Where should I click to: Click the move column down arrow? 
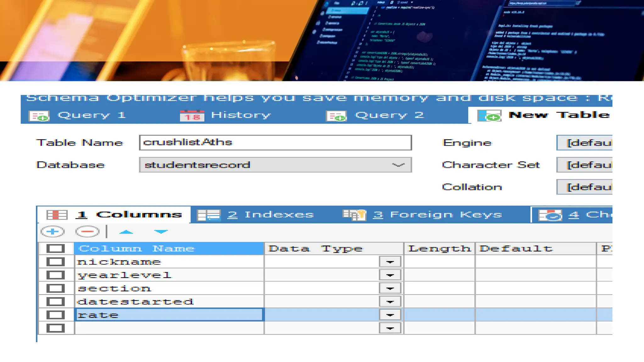coord(161,232)
